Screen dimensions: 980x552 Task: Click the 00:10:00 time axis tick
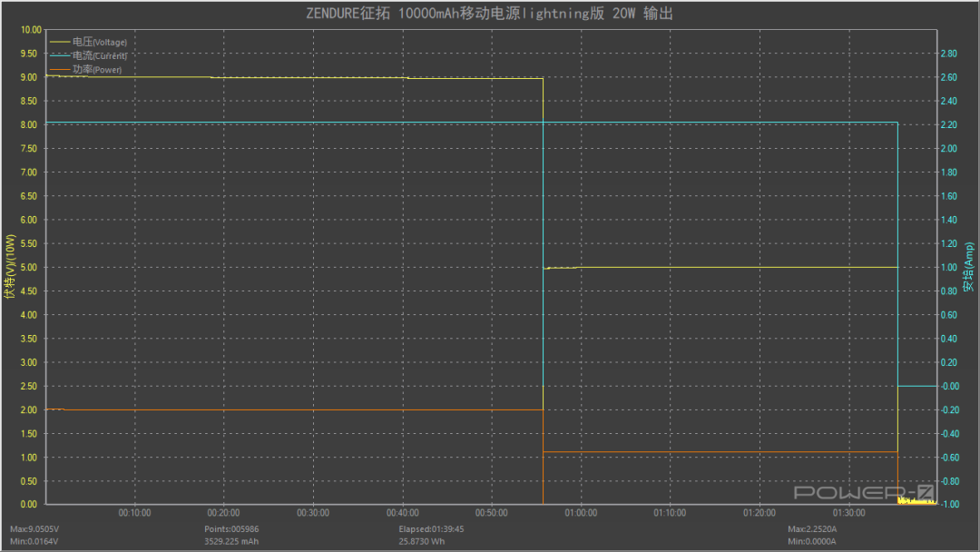pos(134,513)
